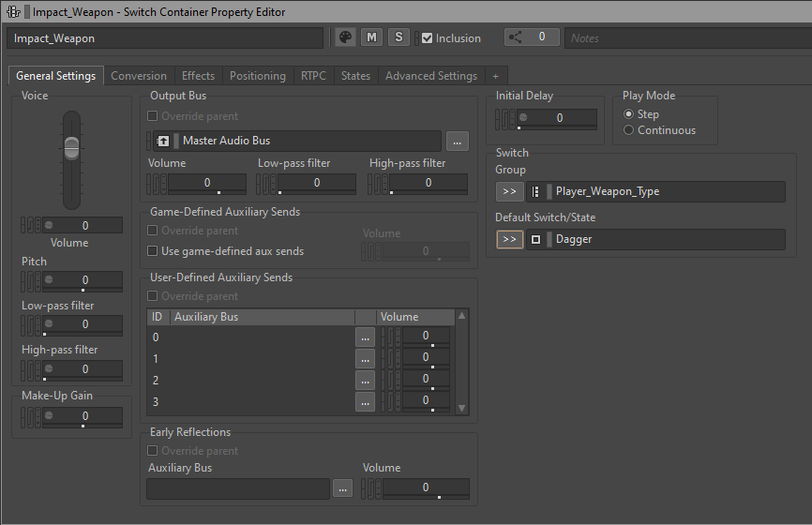Click the Auxiliary Bus column header

263,317
